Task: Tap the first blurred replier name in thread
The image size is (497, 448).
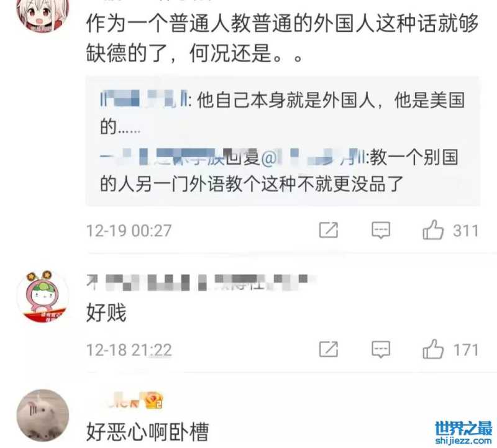Action: coord(144,99)
